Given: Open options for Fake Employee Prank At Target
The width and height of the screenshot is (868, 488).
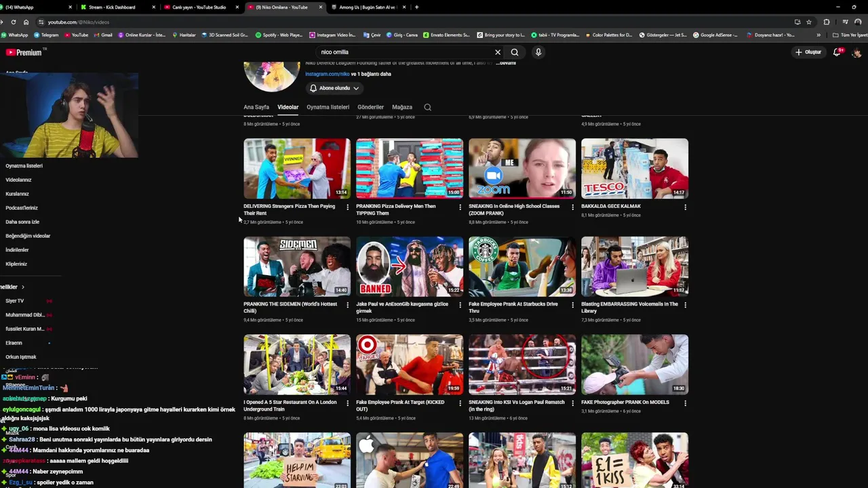Looking at the screenshot, I should click(x=460, y=403).
